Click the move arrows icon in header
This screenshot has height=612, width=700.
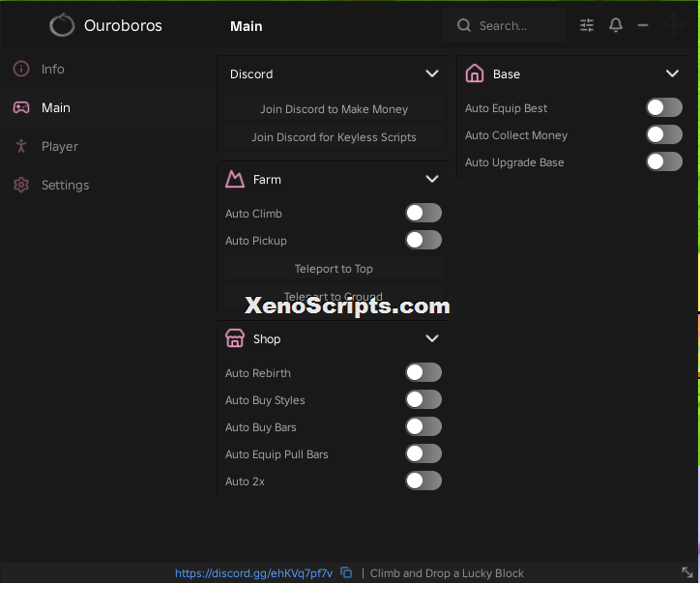click(673, 25)
